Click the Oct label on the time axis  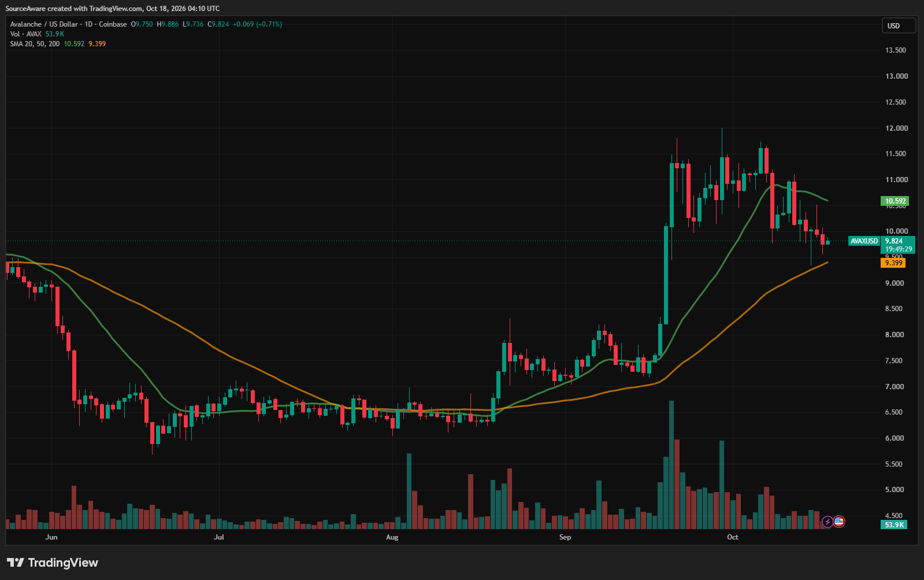tap(733, 537)
